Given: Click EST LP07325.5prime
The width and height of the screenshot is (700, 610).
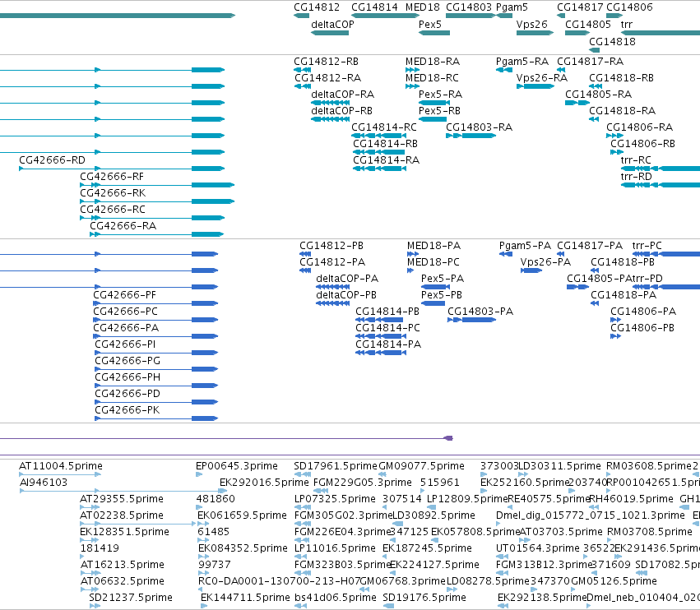Looking at the screenshot, I should [x=335, y=499].
